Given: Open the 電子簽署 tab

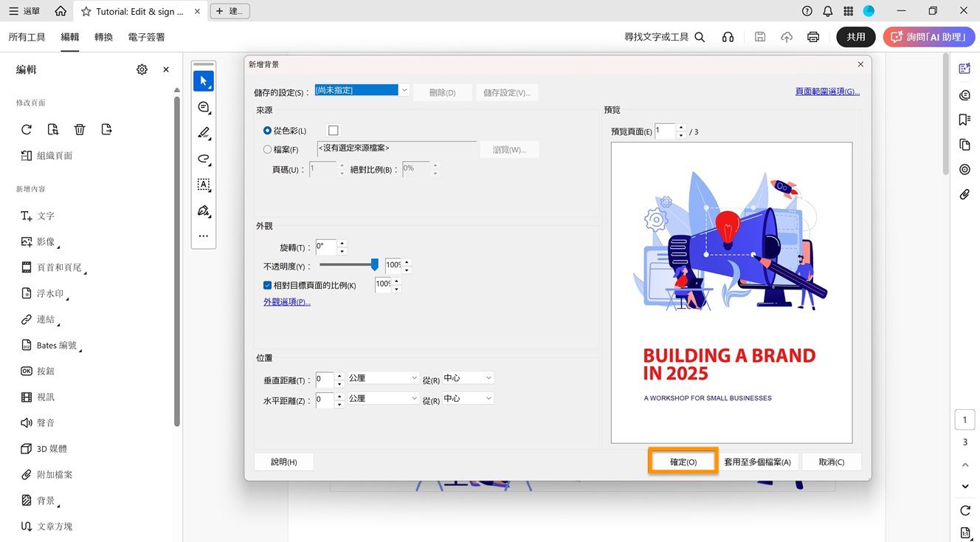Looking at the screenshot, I should (x=145, y=36).
